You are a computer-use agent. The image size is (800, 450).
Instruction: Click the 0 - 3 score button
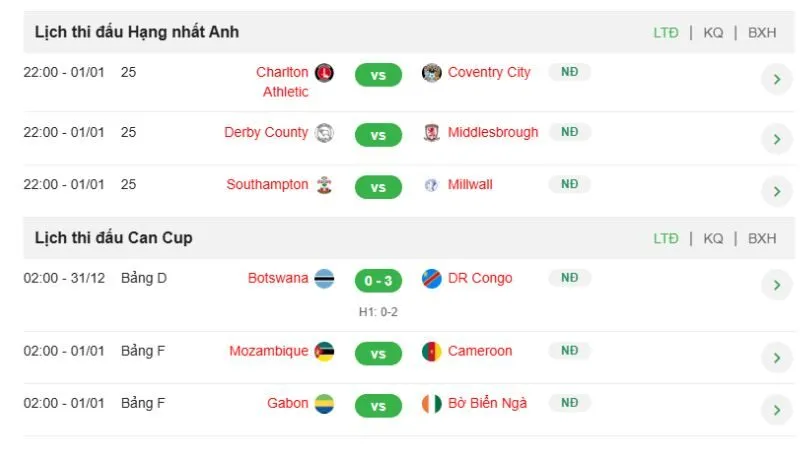click(379, 281)
